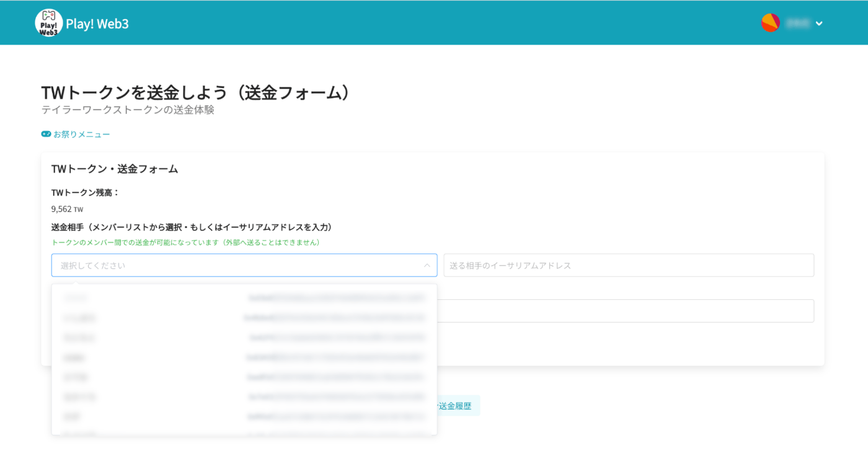This screenshot has width=868, height=451.
Task: Click the TWトークン残高： label
Action: point(86,193)
